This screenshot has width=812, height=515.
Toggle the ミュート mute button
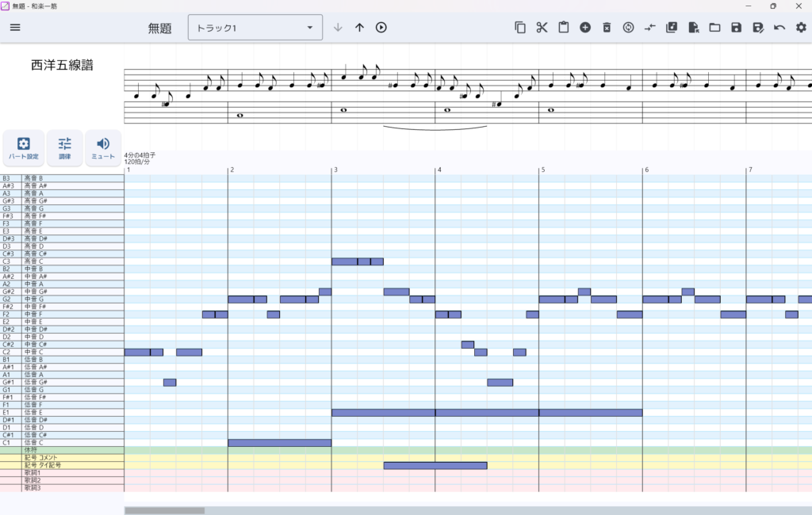(103, 148)
